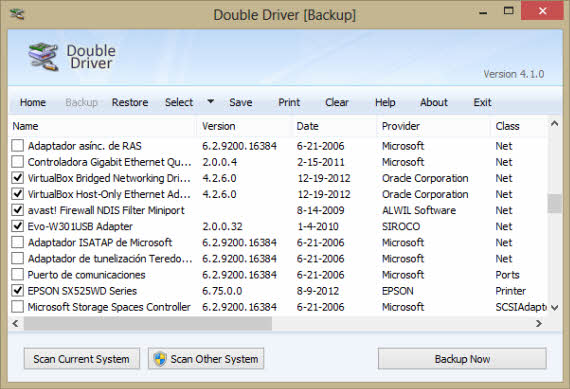Open the Select dropdown arrow

pos(210,101)
